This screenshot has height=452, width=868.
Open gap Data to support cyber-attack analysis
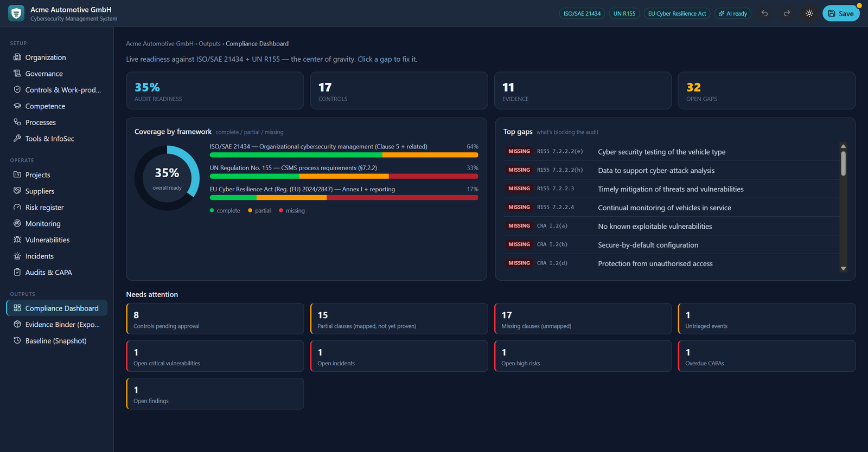tap(671, 170)
